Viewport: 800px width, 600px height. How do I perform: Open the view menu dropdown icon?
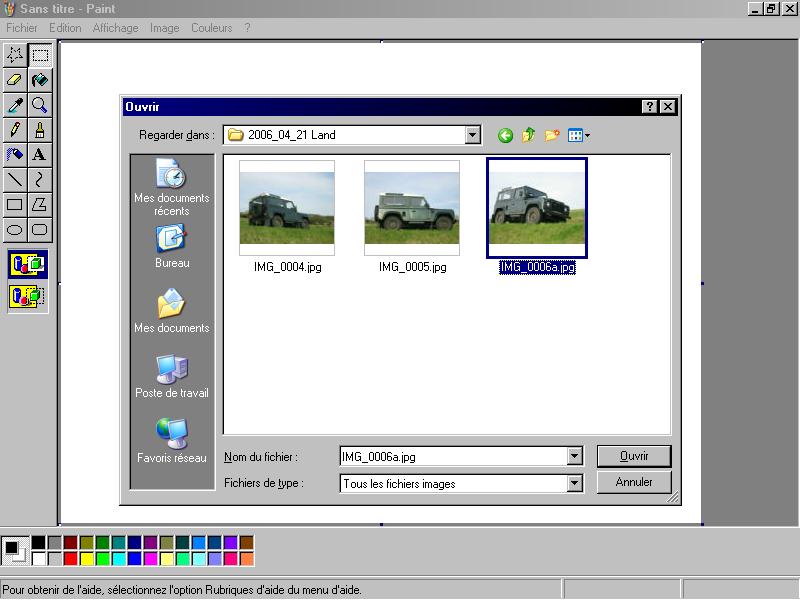[579, 135]
